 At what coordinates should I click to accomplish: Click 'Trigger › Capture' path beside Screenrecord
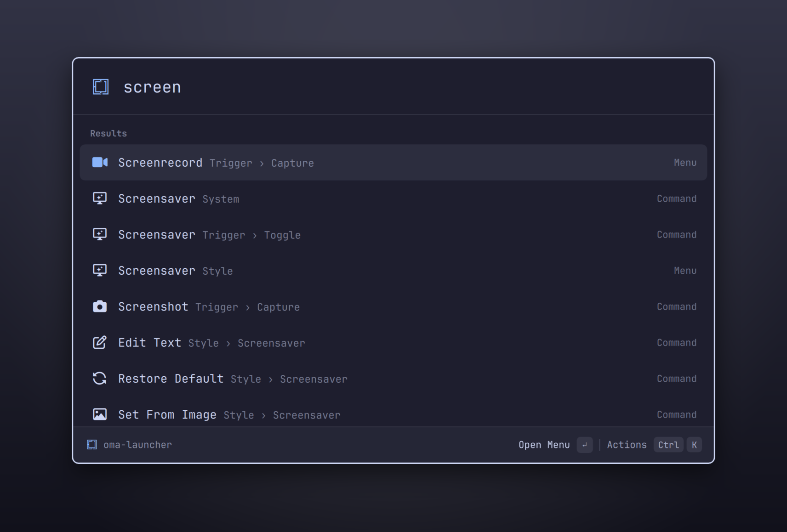(262, 163)
